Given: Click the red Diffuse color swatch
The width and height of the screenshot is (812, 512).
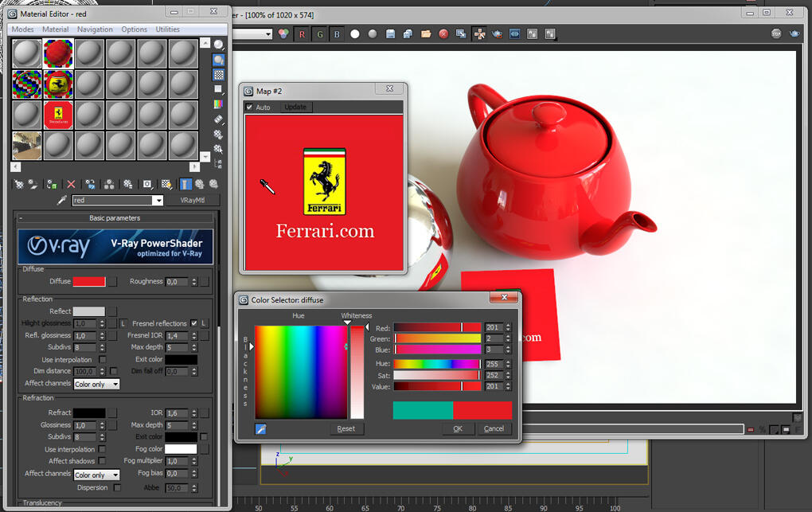Looking at the screenshot, I should [x=89, y=281].
